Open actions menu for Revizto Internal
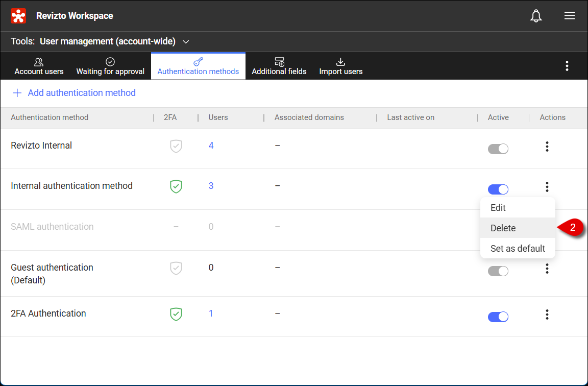The image size is (588, 386). [x=547, y=147]
